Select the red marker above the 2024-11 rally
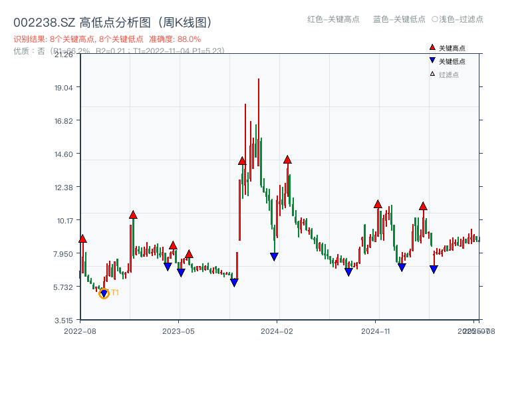The width and height of the screenshot is (532, 399). coord(378,205)
